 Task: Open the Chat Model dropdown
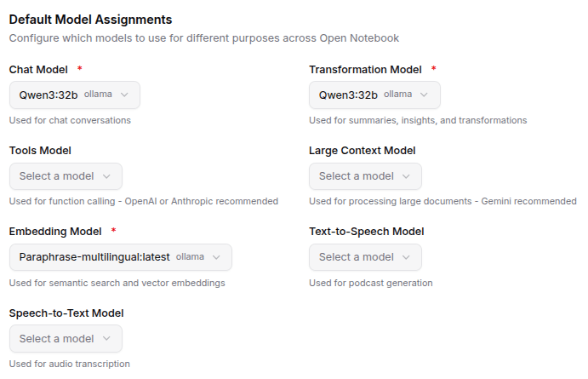(x=74, y=95)
